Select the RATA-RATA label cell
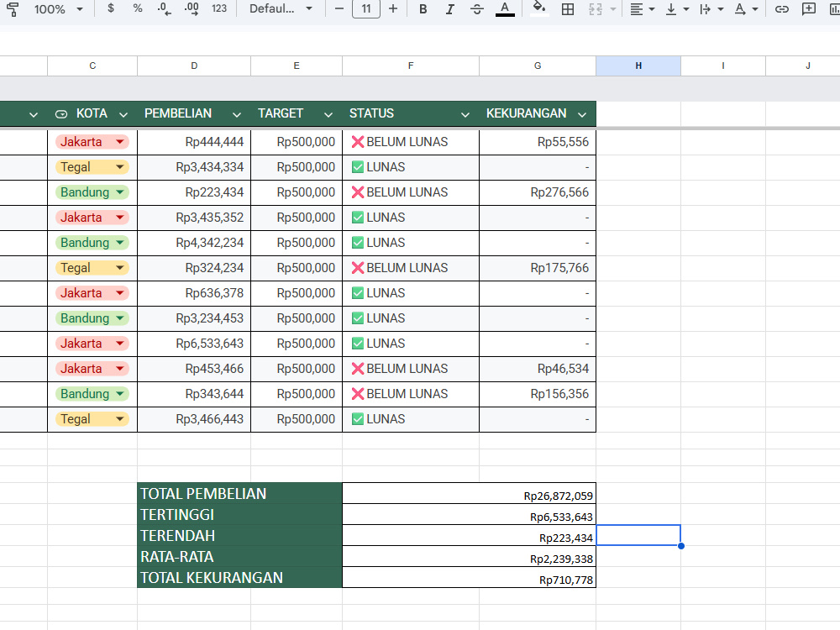The height and width of the screenshot is (630, 840). click(239, 556)
